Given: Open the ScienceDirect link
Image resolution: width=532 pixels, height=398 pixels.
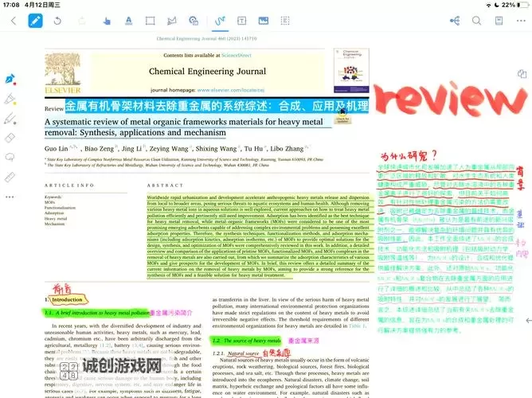Looking at the screenshot, I should click(x=237, y=55).
